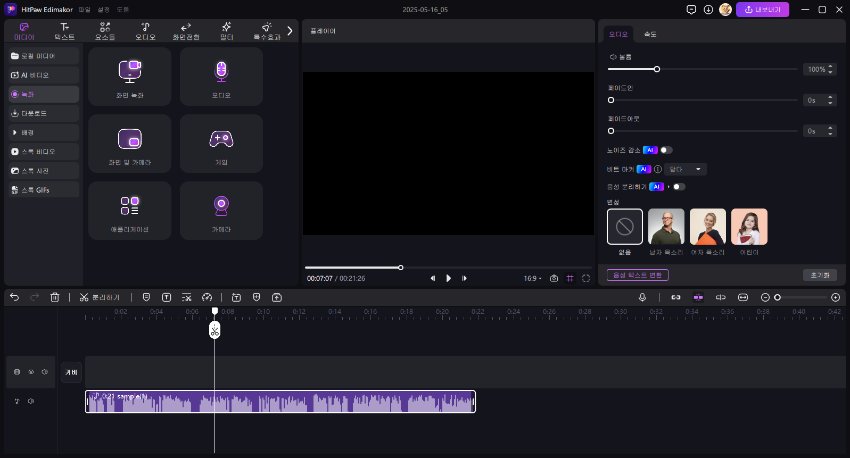Start Screen Recording from the monitor card

tap(130, 76)
